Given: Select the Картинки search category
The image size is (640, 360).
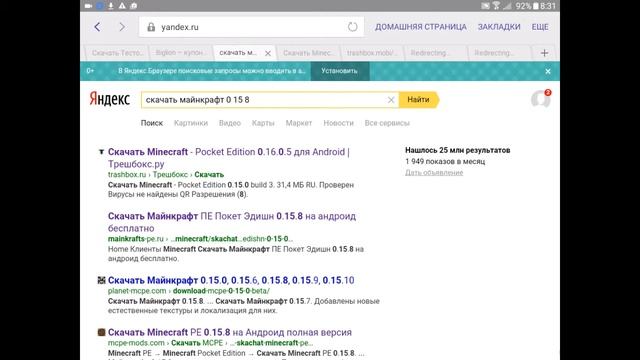Looking at the screenshot, I should [x=191, y=123].
